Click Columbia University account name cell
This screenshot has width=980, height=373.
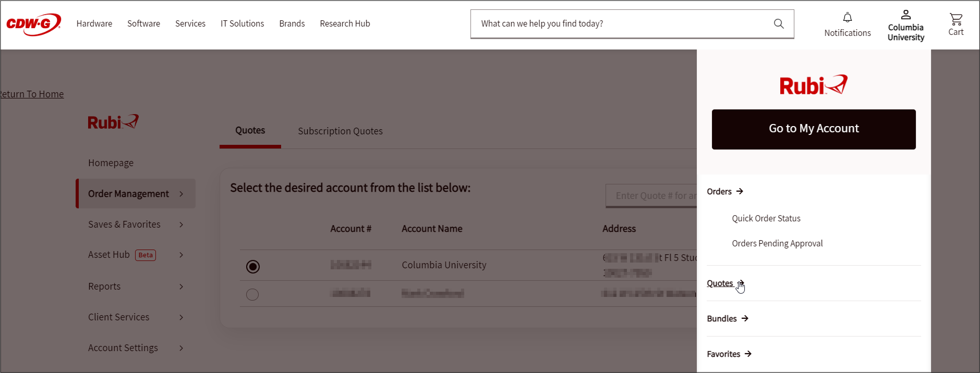[x=444, y=265]
